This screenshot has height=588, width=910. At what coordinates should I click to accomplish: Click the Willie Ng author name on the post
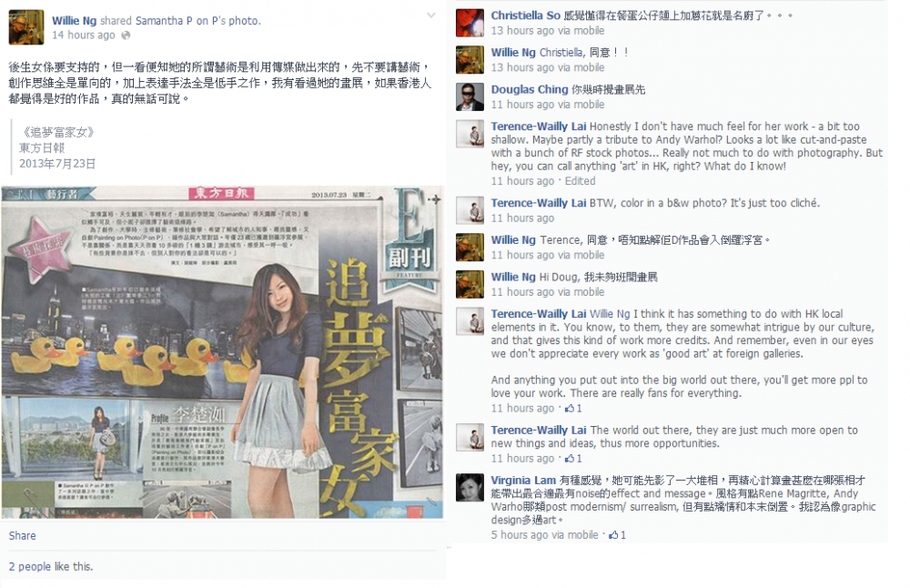74,21
